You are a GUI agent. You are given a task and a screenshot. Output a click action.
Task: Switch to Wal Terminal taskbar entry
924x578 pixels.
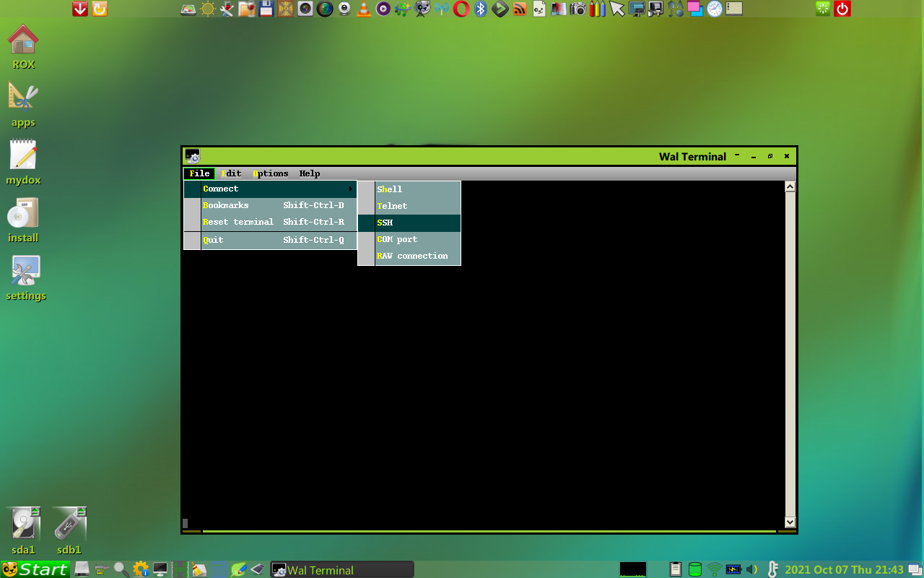pos(342,570)
